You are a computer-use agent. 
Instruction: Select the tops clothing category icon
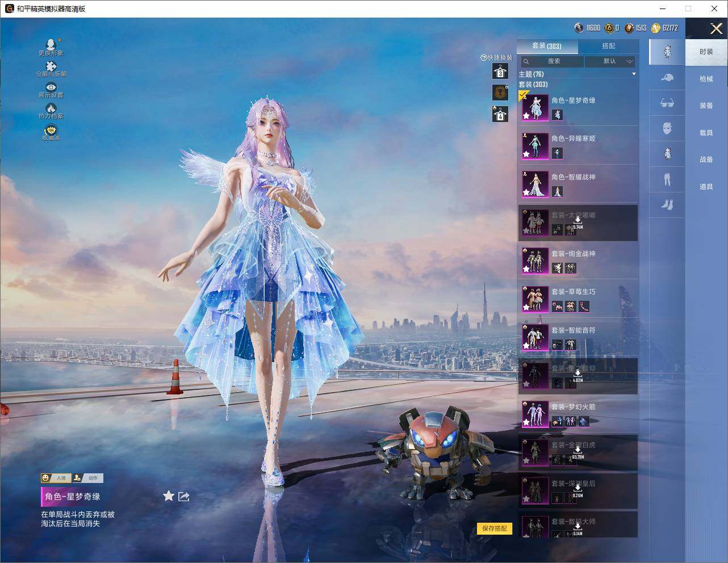click(667, 153)
